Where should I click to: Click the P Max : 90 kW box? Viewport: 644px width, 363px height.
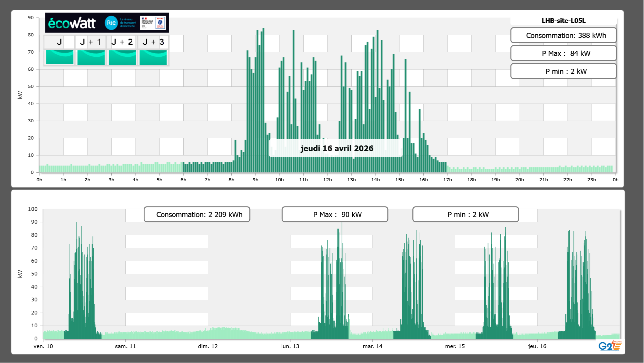(x=335, y=214)
